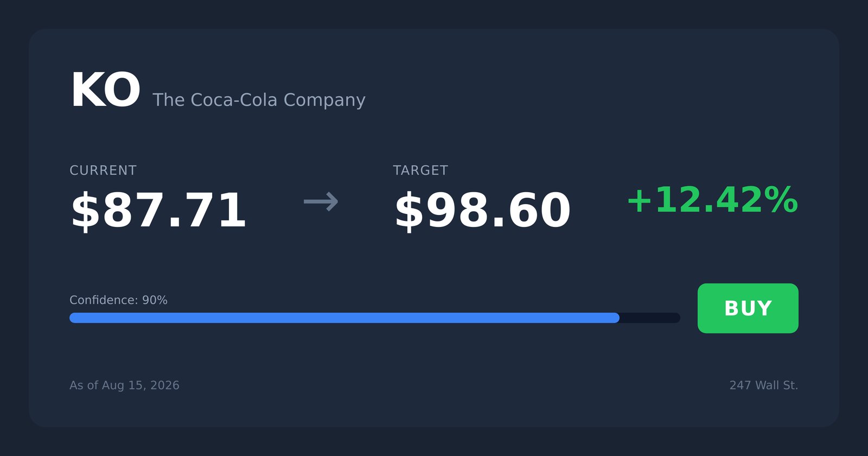Screen dimensions: 868x456
Task: Click the green BUY button
Action: 748,308
